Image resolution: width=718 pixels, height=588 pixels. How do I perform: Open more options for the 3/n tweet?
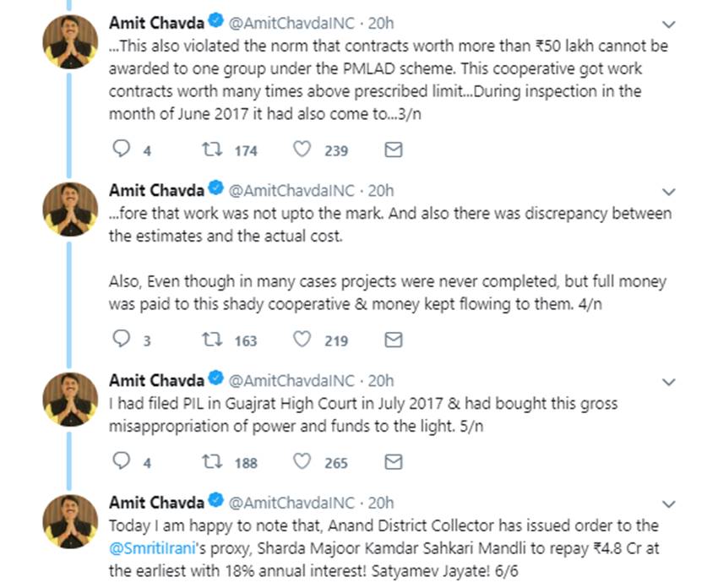tap(667, 24)
